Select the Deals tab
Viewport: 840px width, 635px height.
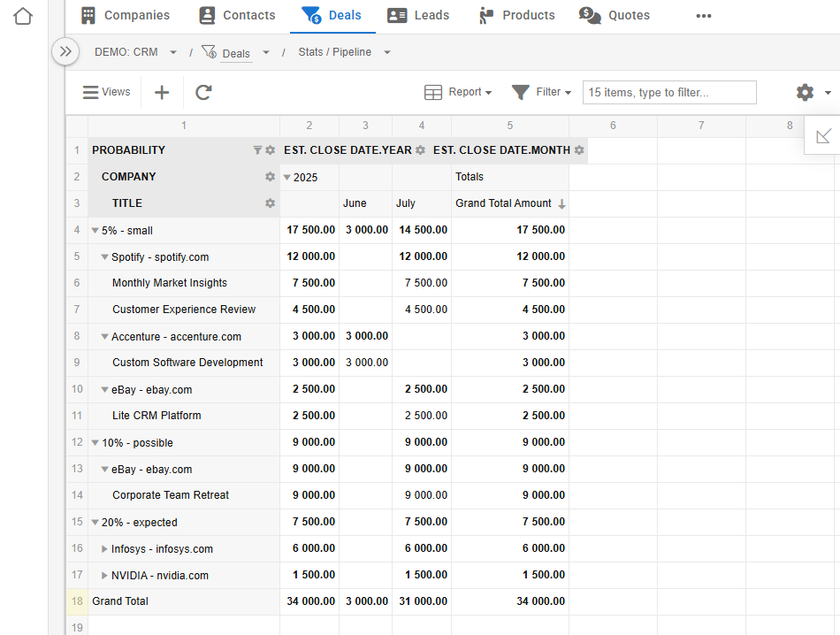332,16
